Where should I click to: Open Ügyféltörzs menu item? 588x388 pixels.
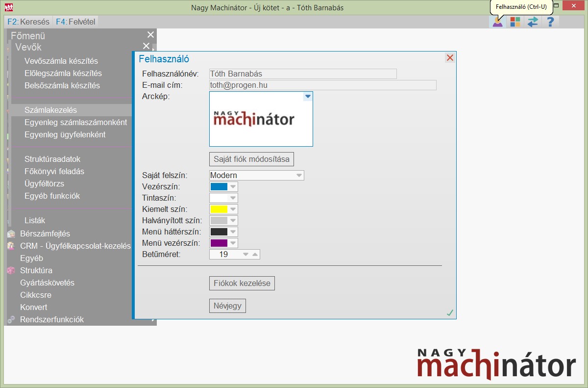(45, 184)
